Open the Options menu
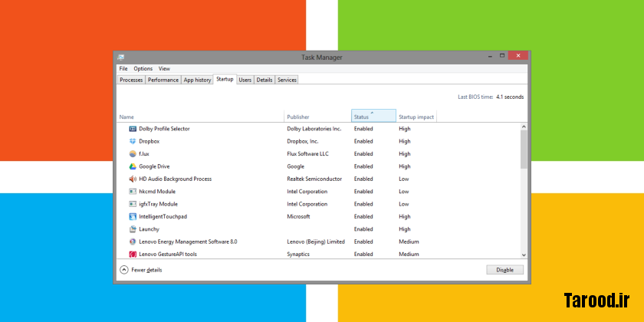Image resolution: width=644 pixels, height=322 pixels. 143,68
